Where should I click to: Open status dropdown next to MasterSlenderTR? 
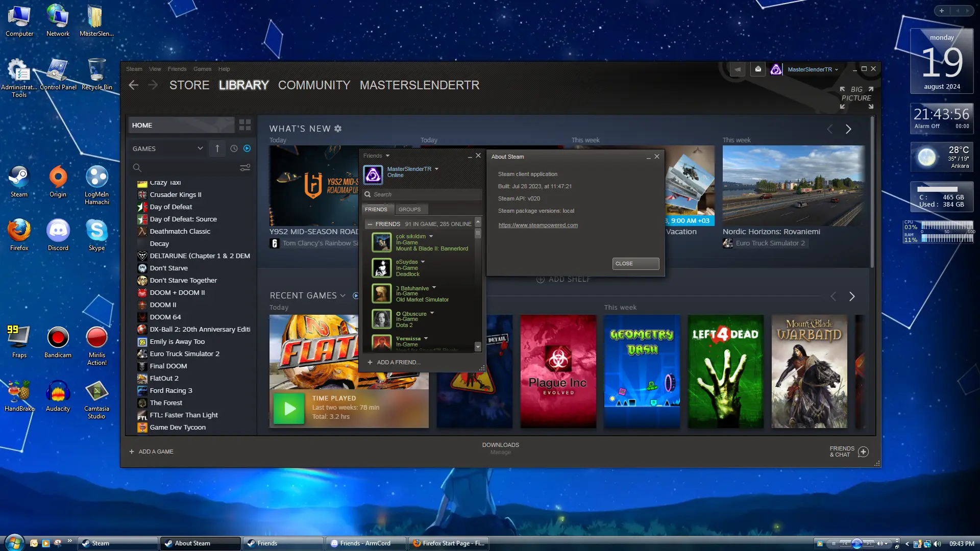436,169
